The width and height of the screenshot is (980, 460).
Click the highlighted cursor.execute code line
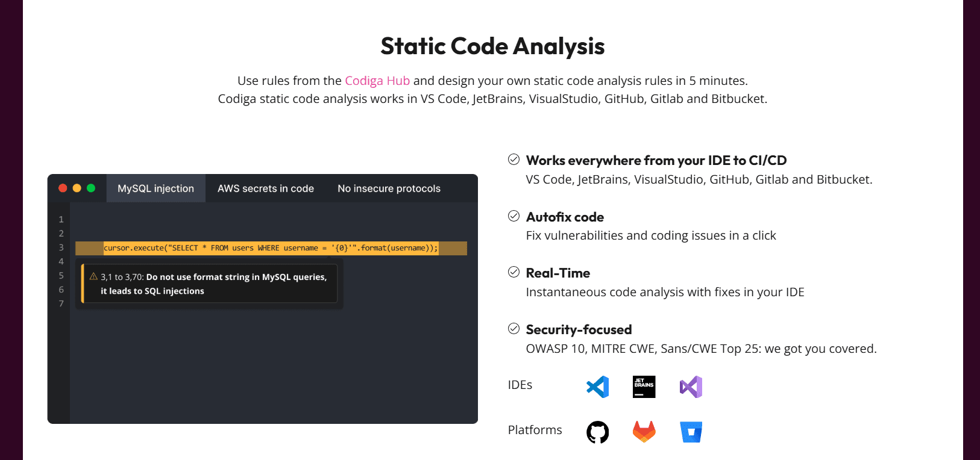271,248
